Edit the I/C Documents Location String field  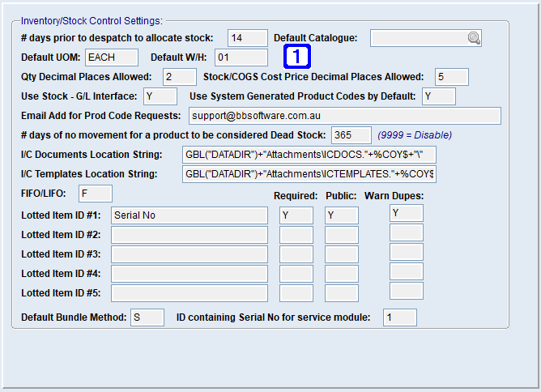(x=309, y=155)
